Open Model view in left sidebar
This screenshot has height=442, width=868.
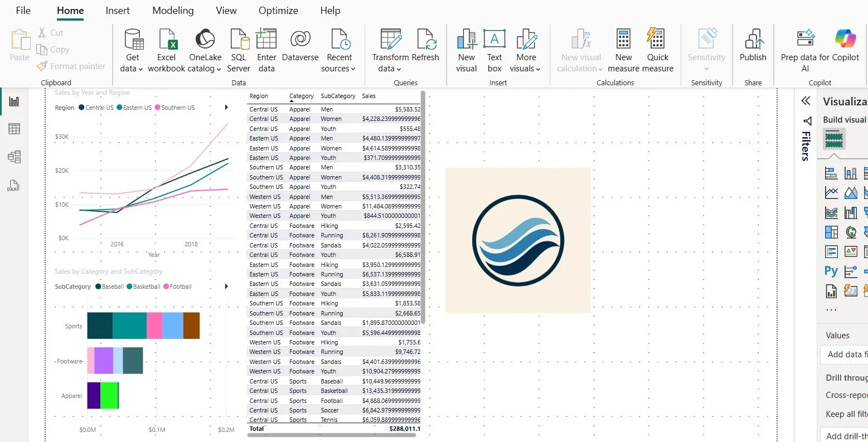click(x=14, y=157)
